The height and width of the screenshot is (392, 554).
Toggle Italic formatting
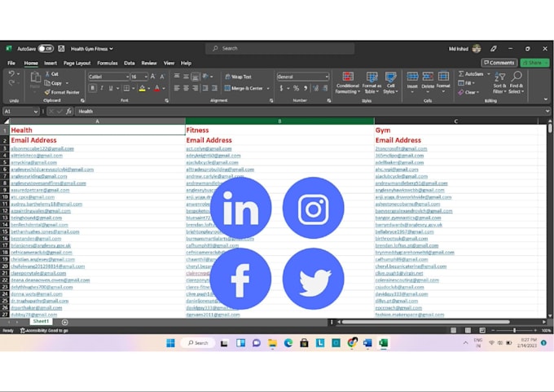click(x=102, y=88)
